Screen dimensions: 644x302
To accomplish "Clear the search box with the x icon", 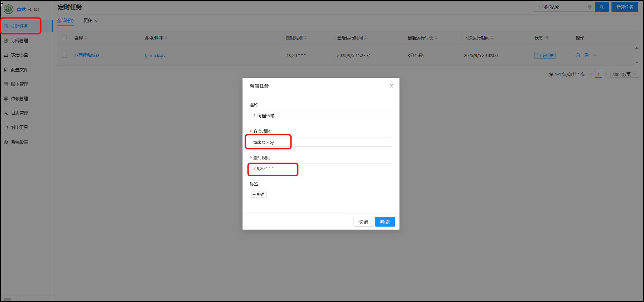I will [590, 7].
